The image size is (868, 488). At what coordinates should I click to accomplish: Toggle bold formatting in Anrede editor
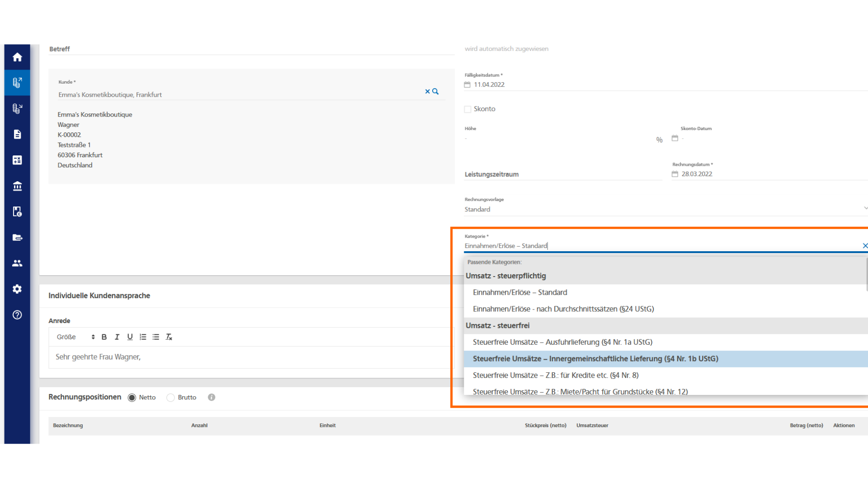coord(104,337)
